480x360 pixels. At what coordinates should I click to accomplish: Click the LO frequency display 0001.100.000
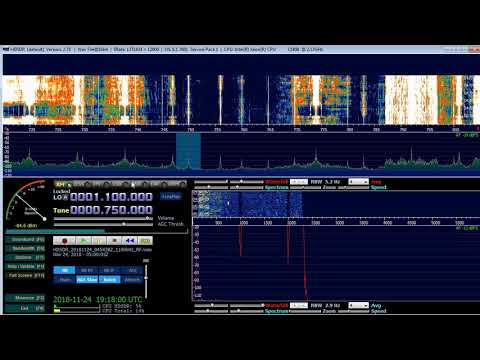[111, 197]
